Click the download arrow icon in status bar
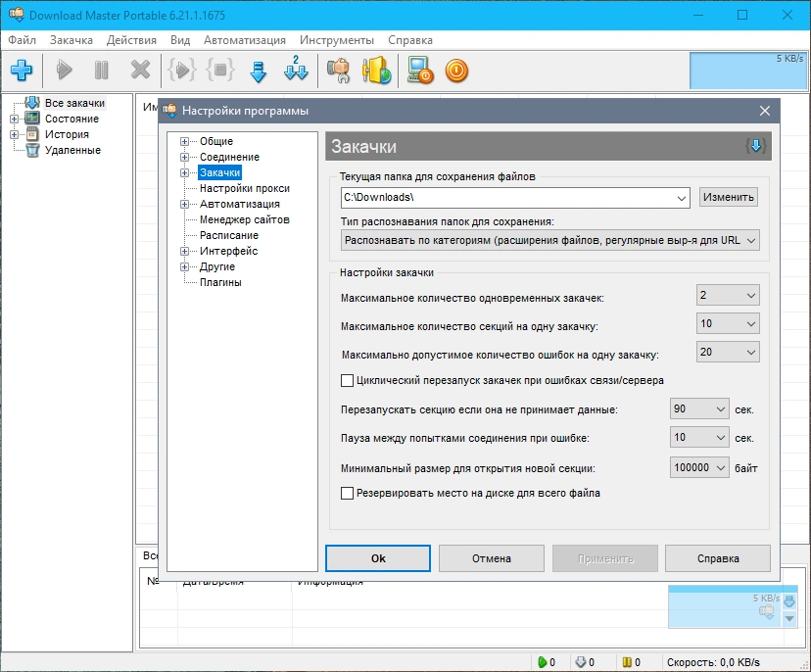The width and height of the screenshot is (811, 672). tap(580, 662)
